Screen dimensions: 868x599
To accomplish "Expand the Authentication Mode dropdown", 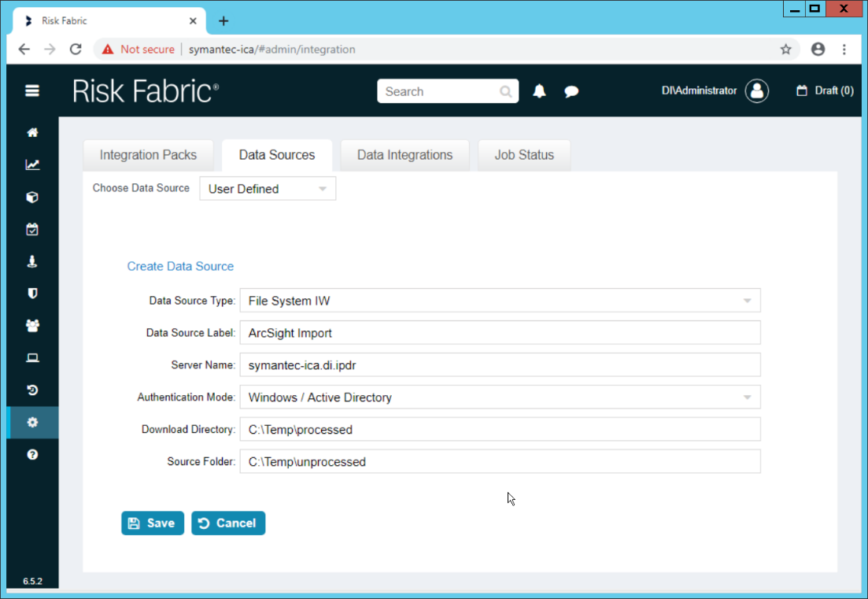I will coord(500,397).
